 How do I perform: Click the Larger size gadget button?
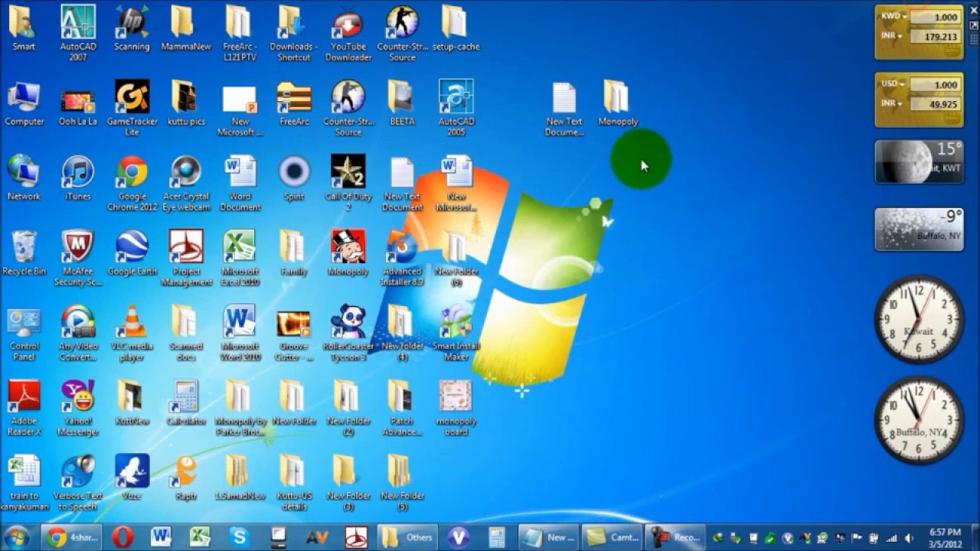pyautogui.click(x=974, y=25)
